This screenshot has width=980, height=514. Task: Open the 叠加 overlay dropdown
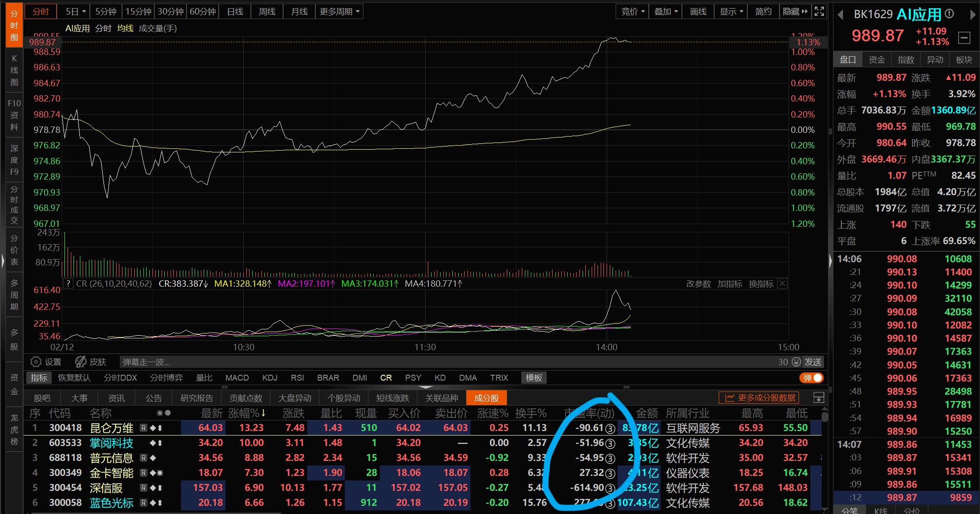point(666,11)
